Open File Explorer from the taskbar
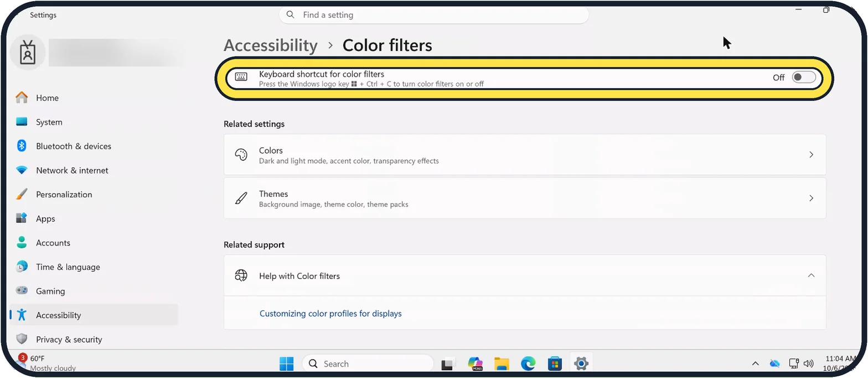This screenshot has width=868, height=378. pos(502,364)
